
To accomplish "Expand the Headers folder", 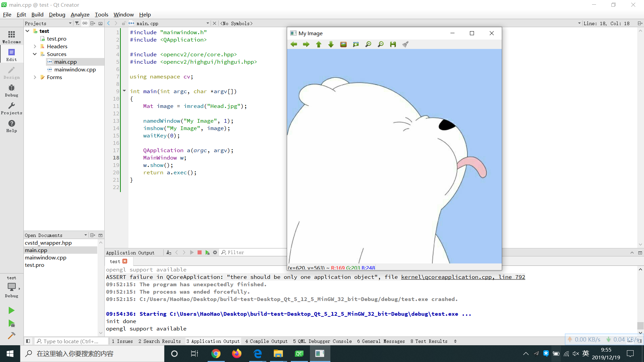I will (x=35, y=46).
